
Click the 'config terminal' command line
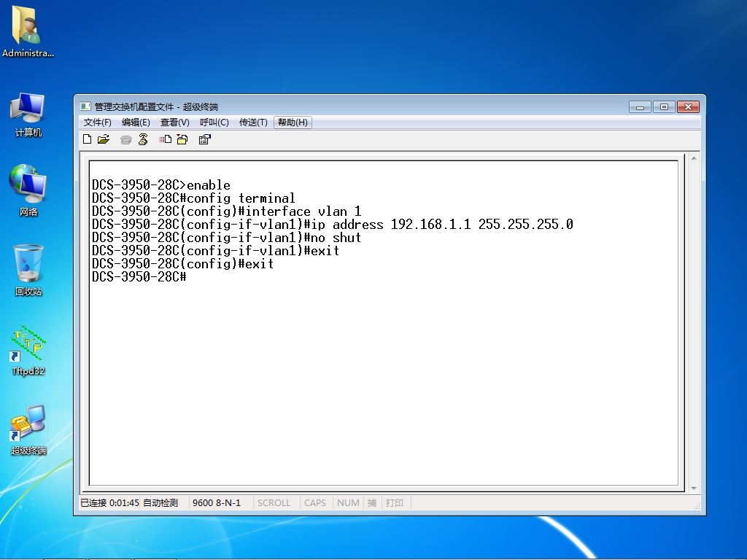[x=193, y=198]
